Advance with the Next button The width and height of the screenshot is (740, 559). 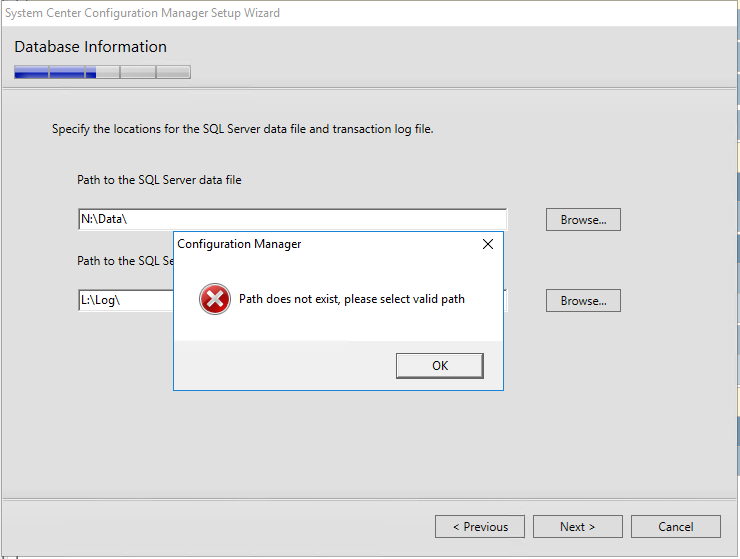[x=578, y=526]
